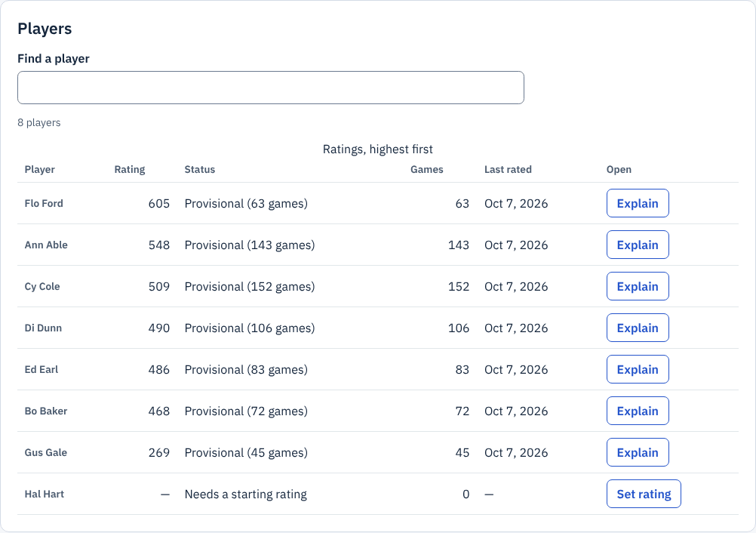
Task: Click the "Ratings, highest first" caption
Action: click(378, 149)
